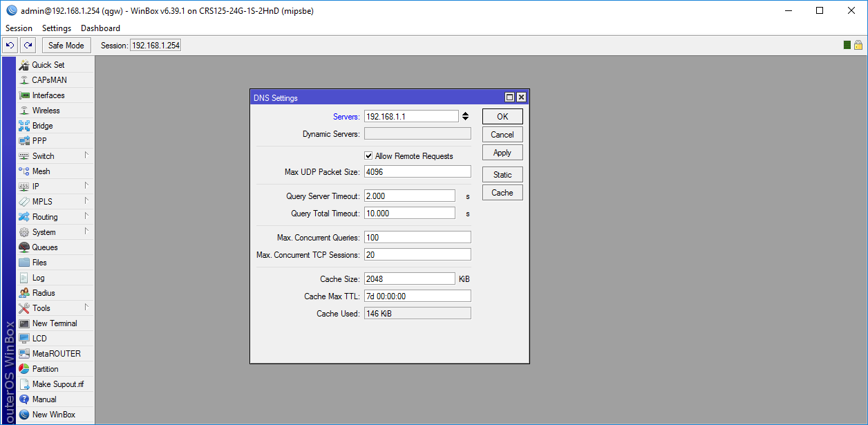Click the Cache Max TTL field
Viewport: 868px width, 425px height.
tap(417, 296)
